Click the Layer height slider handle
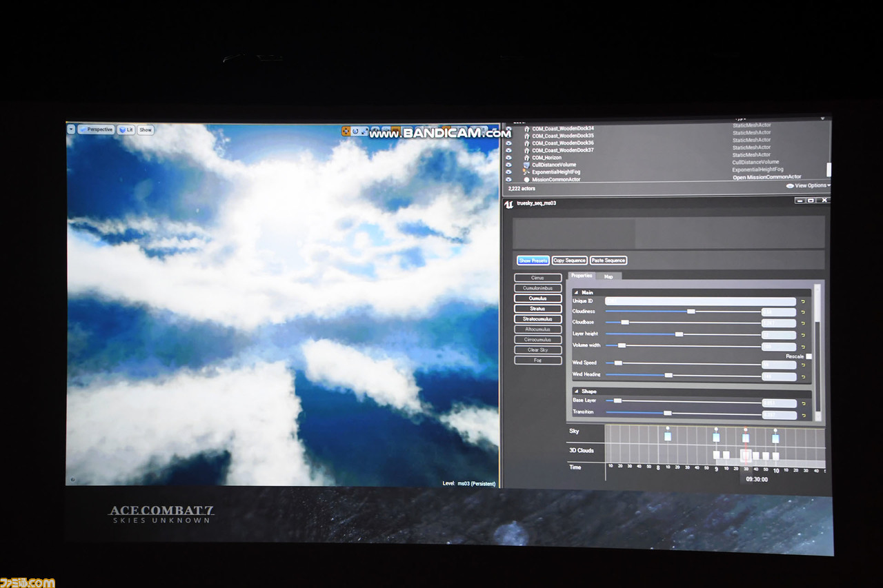This screenshot has height=588, width=883. click(x=679, y=334)
